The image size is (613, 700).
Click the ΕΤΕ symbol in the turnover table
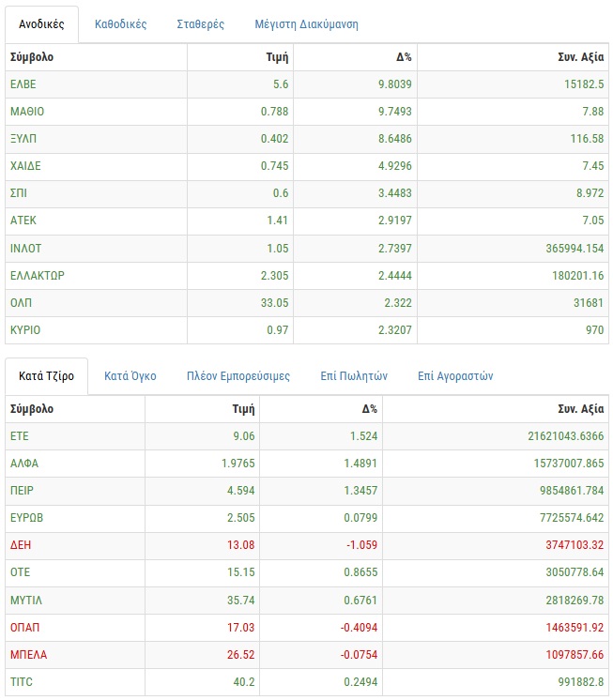point(20,436)
